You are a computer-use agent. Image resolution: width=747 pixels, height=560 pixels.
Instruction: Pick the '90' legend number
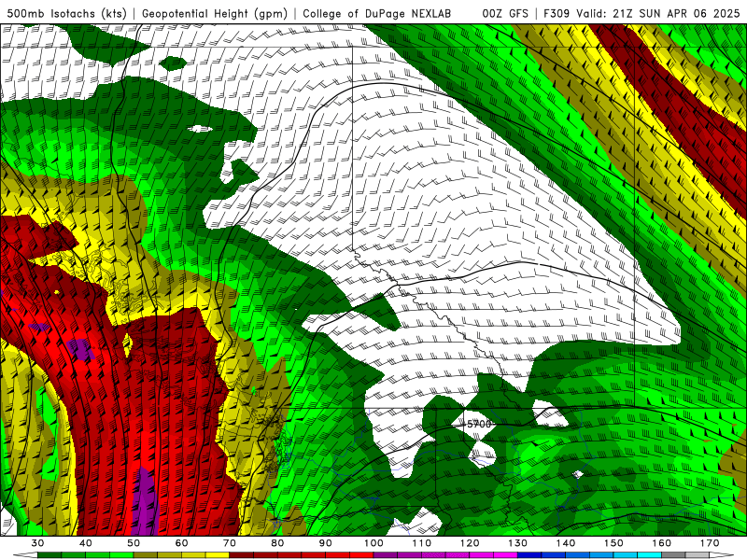pyautogui.click(x=325, y=543)
